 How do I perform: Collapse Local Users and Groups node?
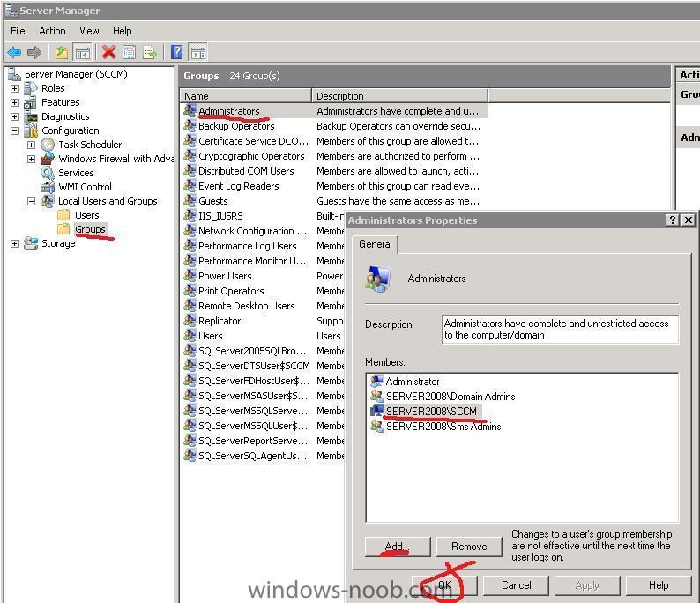(31, 201)
